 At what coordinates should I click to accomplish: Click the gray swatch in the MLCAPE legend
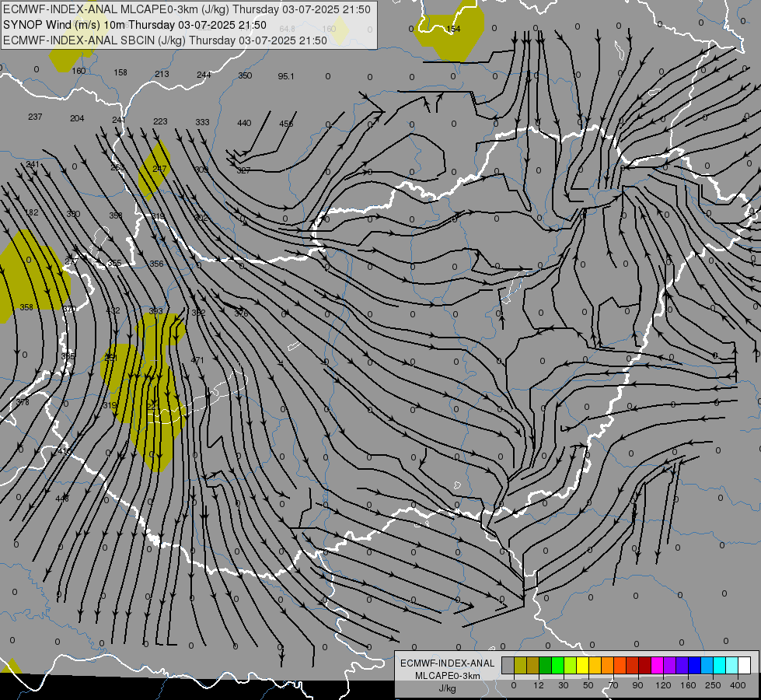tap(508, 665)
